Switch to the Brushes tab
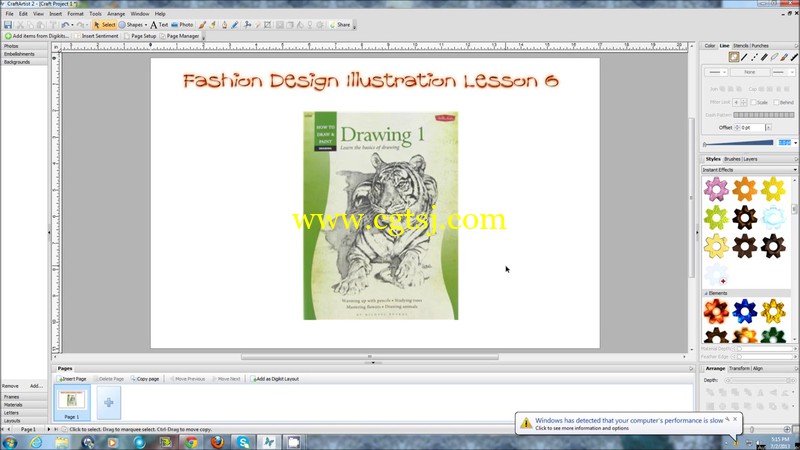 pyautogui.click(x=732, y=159)
